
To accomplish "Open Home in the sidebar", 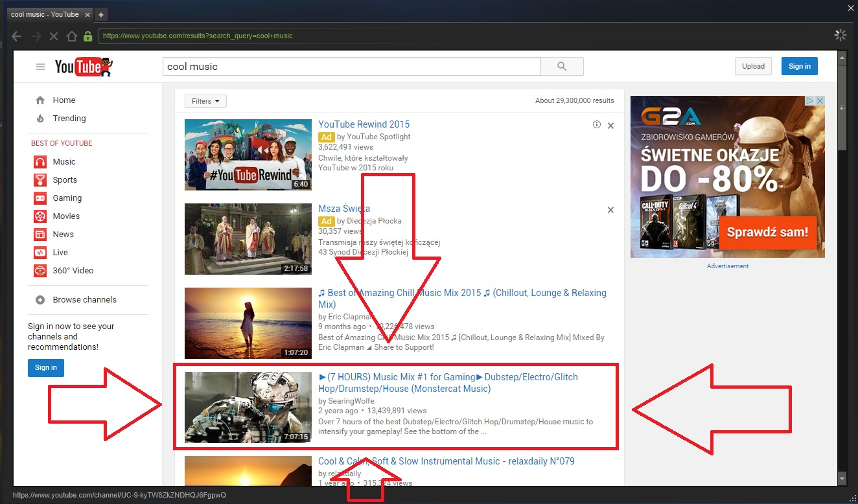I will click(x=64, y=100).
